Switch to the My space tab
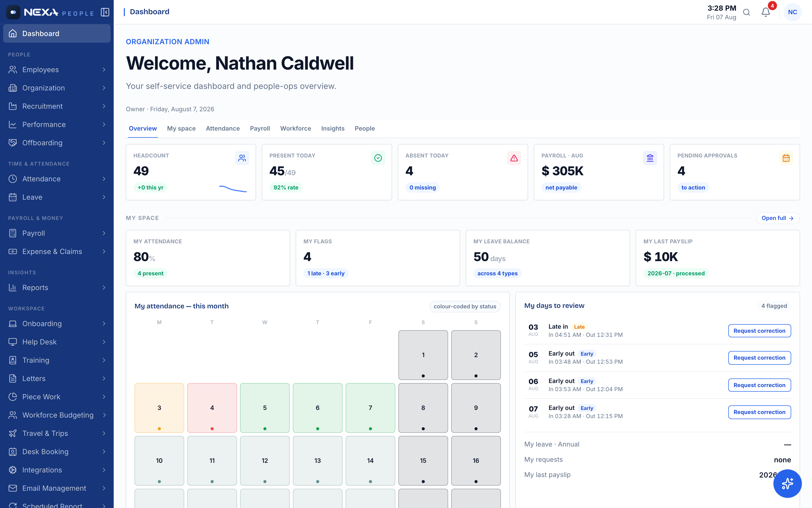The width and height of the screenshot is (812, 508). 181,128
